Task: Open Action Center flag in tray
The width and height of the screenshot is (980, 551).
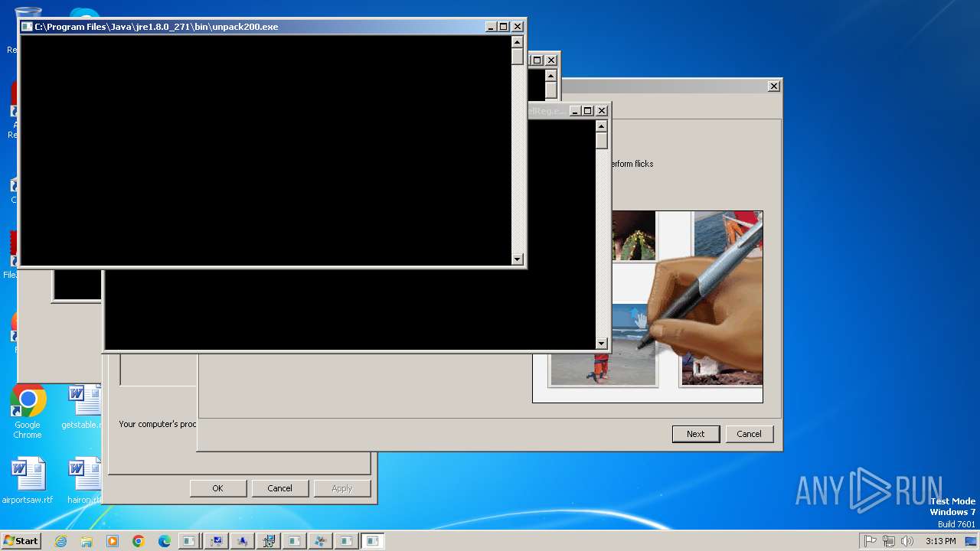Action: pos(870,541)
